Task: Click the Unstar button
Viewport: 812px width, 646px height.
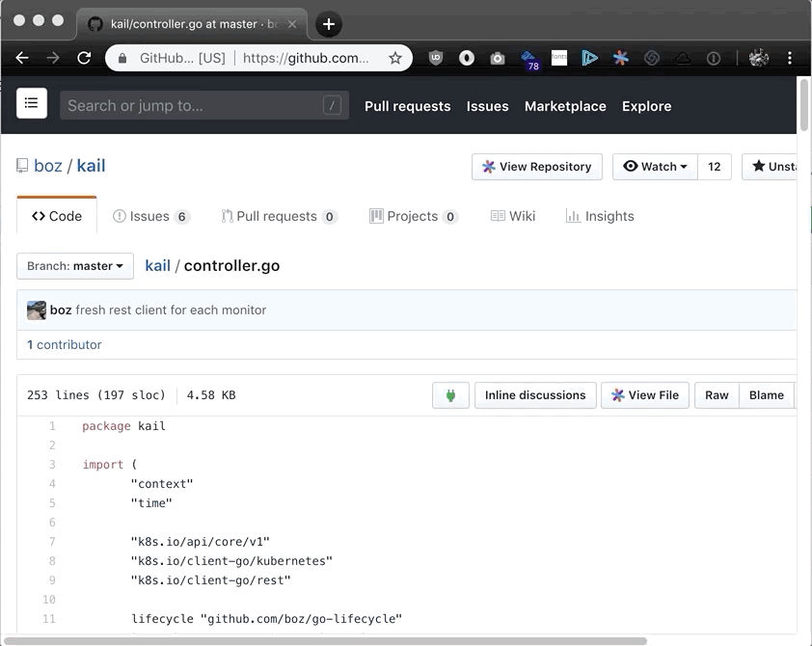Action: pyautogui.click(x=770, y=167)
